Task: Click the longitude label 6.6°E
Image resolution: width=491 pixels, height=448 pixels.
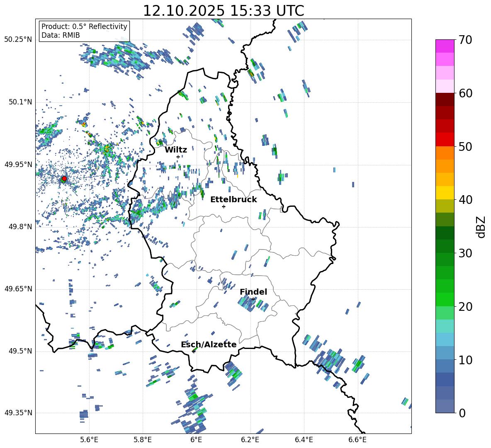Action: pos(357,440)
